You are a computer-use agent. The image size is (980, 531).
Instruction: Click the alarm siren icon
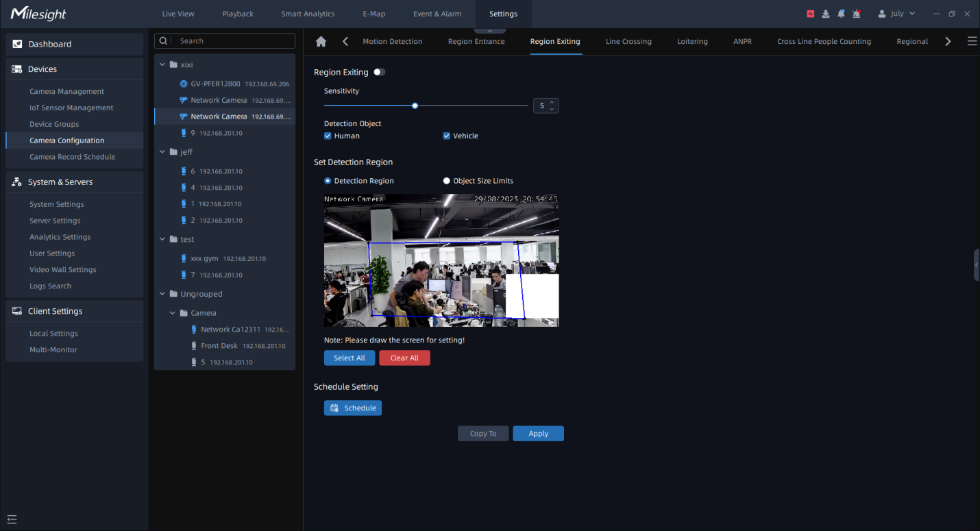(857, 14)
